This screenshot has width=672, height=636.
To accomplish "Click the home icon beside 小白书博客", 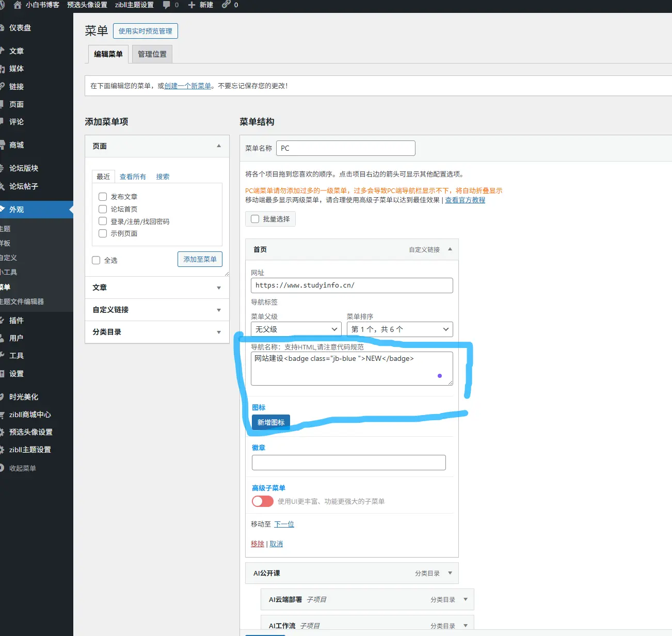I will [18, 5].
